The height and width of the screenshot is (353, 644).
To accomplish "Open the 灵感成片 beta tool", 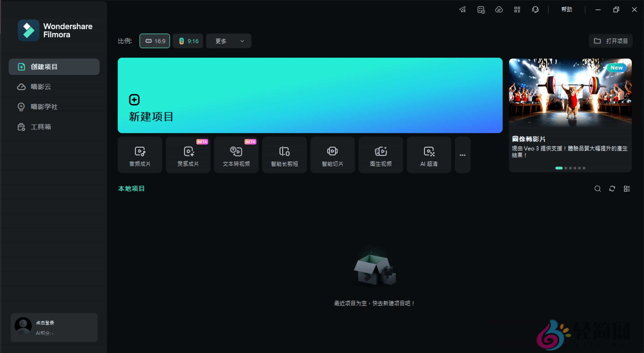I will (188, 155).
